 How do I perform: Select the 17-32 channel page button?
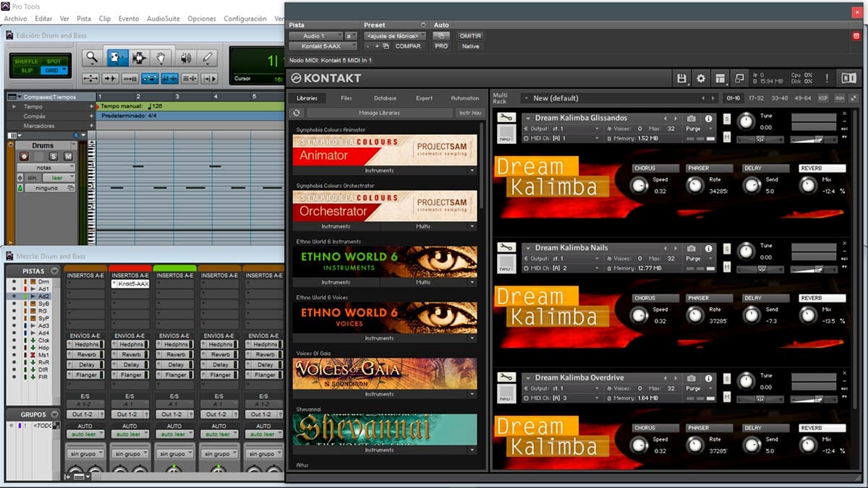[756, 98]
